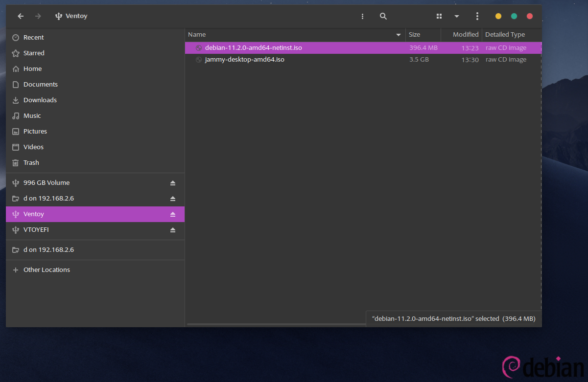The width and height of the screenshot is (588, 382).
Task: Eject the Ventoy drive
Action: (x=172, y=214)
